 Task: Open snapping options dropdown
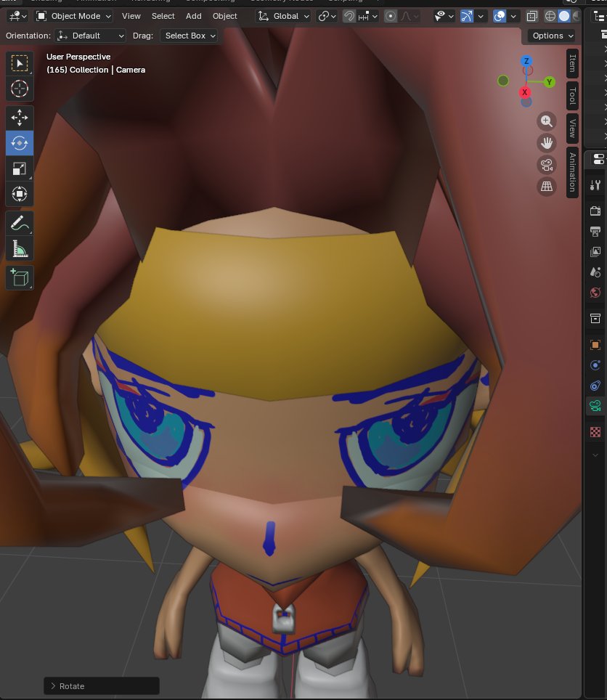click(x=368, y=17)
